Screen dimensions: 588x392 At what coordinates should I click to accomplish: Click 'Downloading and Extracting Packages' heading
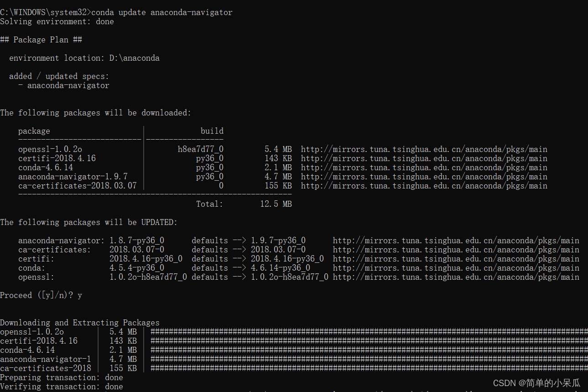(80, 323)
